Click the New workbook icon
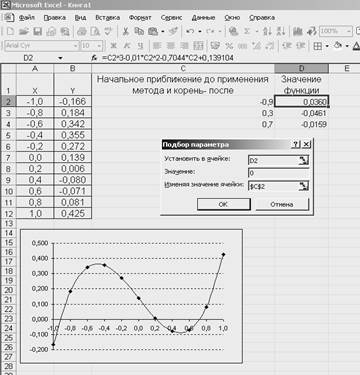The width and height of the screenshot is (360, 375). (10, 31)
